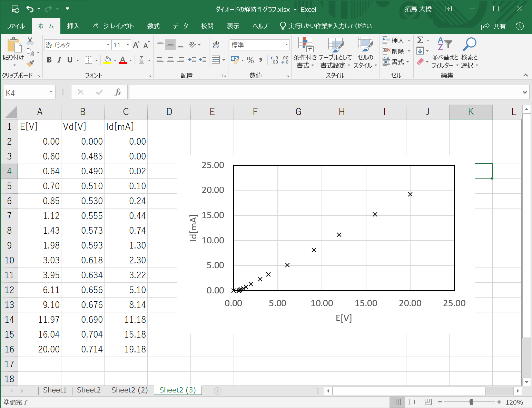The height and width of the screenshot is (408, 532).
Task: Open the 貼り付け dropdown arrow
Action: pyautogui.click(x=14, y=65)
